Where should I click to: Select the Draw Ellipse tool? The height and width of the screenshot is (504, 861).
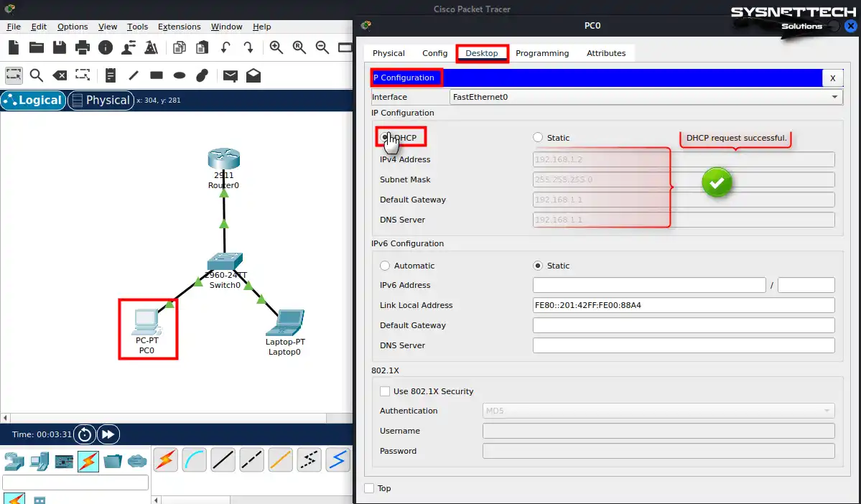(180, 75)
